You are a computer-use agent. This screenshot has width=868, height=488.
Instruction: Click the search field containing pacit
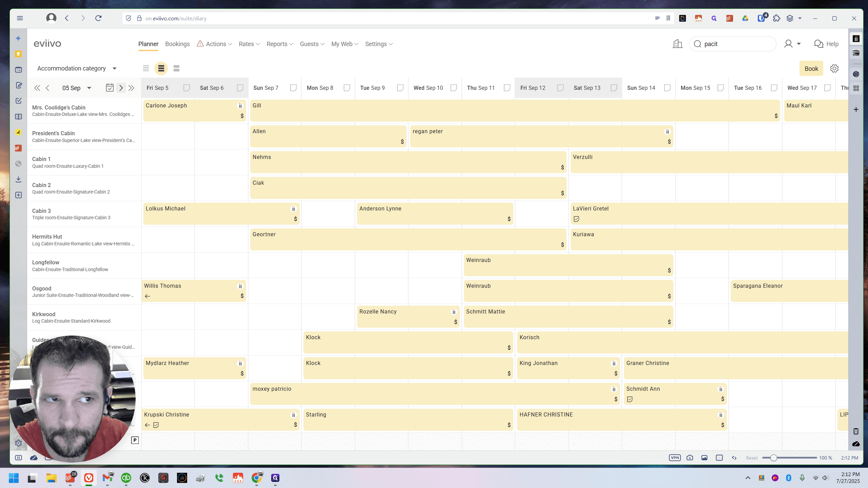(732, 44)
